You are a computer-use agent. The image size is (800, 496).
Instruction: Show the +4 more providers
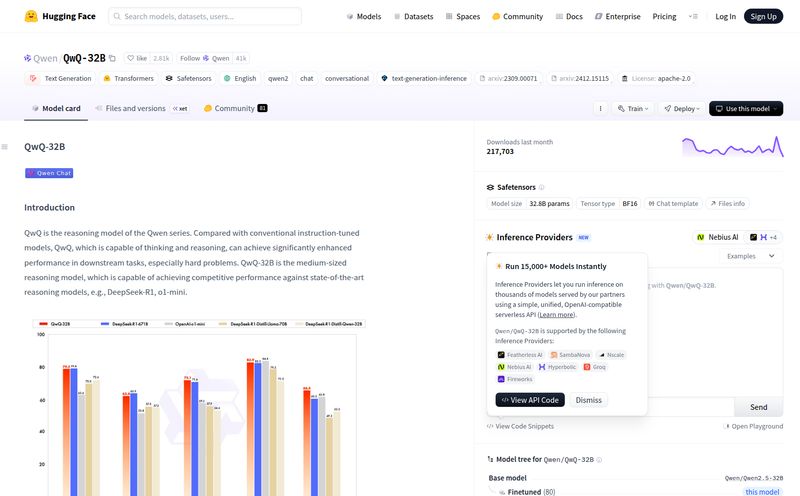point(763,237)
